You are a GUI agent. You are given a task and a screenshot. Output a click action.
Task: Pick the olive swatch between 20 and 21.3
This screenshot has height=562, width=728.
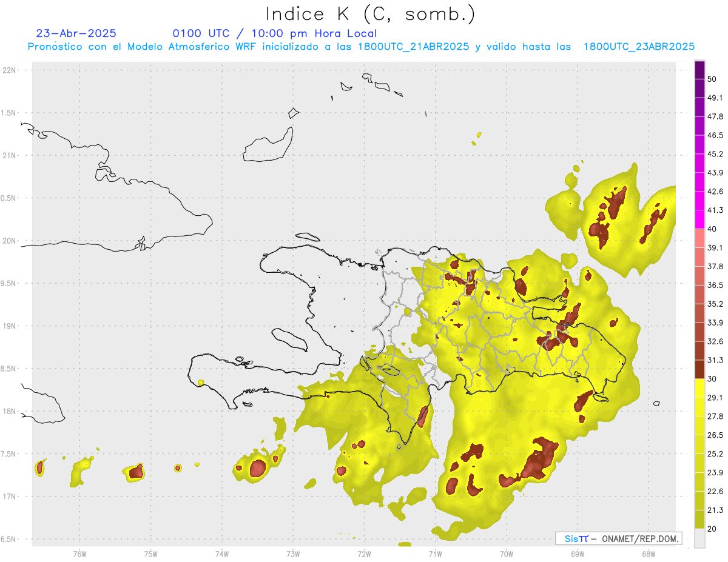pyautogui.click(x=699, y=520)
